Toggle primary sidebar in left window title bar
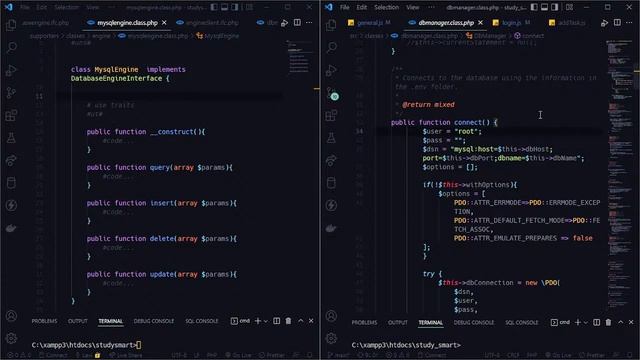Screen dimensions: 640x360 (x=214, y=7)
